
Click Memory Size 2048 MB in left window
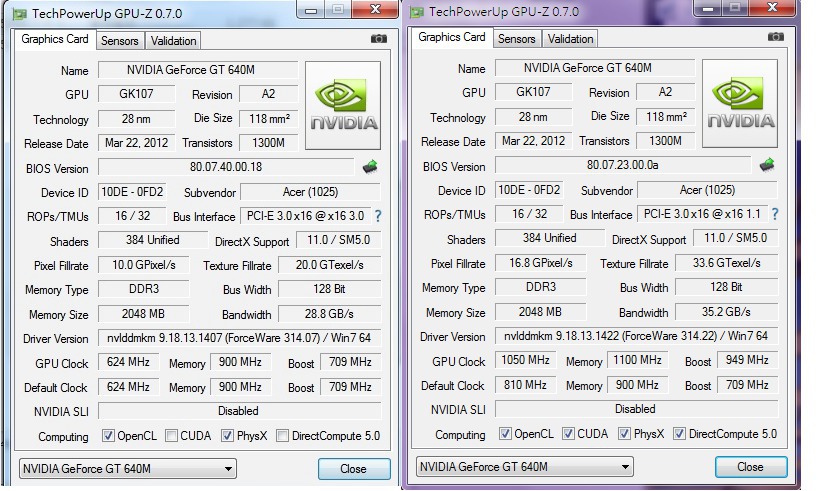[143, 313]
